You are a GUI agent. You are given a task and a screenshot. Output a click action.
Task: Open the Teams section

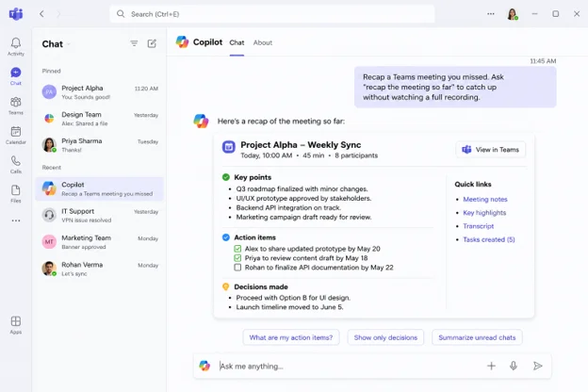click(x=16, y=106)
